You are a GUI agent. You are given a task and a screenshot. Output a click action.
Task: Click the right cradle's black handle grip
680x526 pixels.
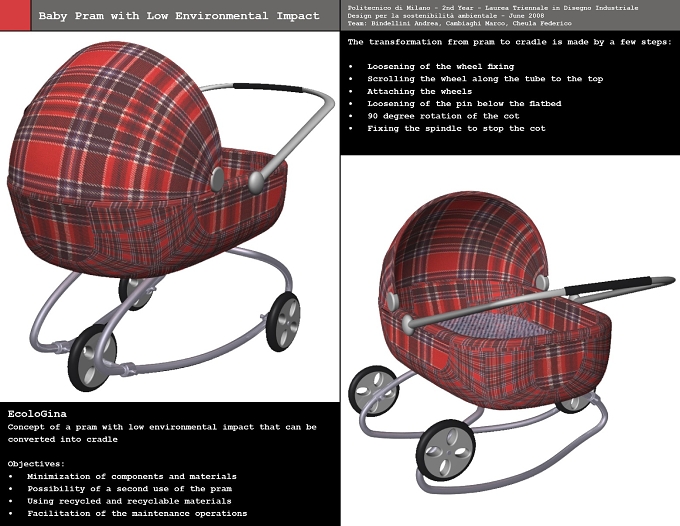tap(607, 284)
